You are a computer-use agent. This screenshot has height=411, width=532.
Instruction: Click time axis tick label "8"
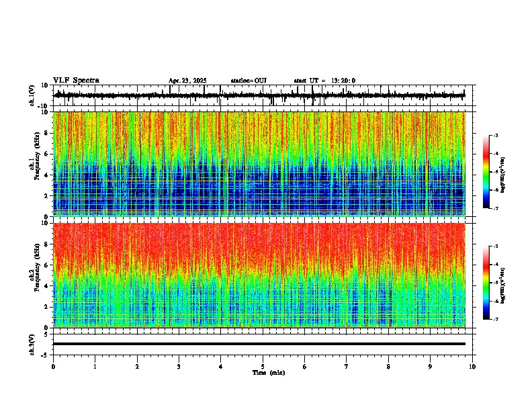point(388,367)
